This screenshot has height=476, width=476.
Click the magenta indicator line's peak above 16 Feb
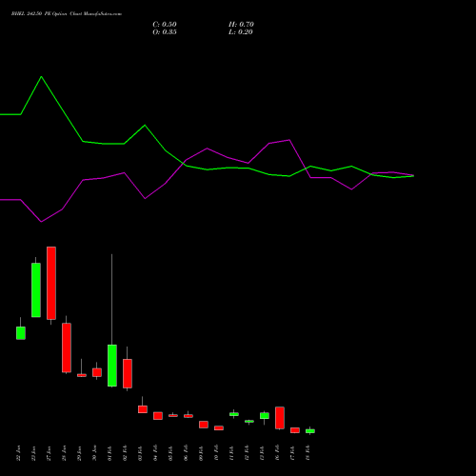pos(289,140)
